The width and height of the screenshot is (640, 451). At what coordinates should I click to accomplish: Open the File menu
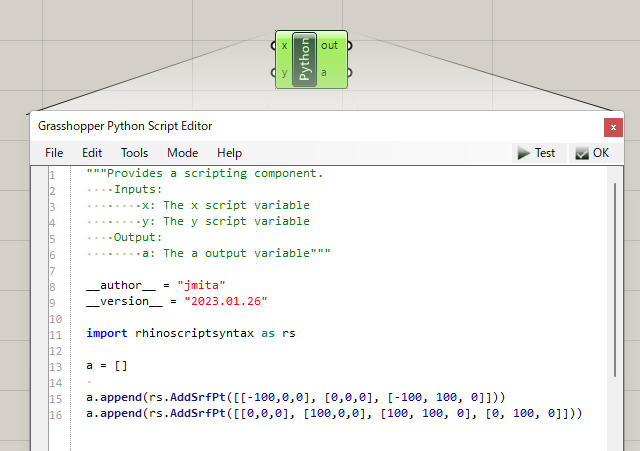(54, 153)
